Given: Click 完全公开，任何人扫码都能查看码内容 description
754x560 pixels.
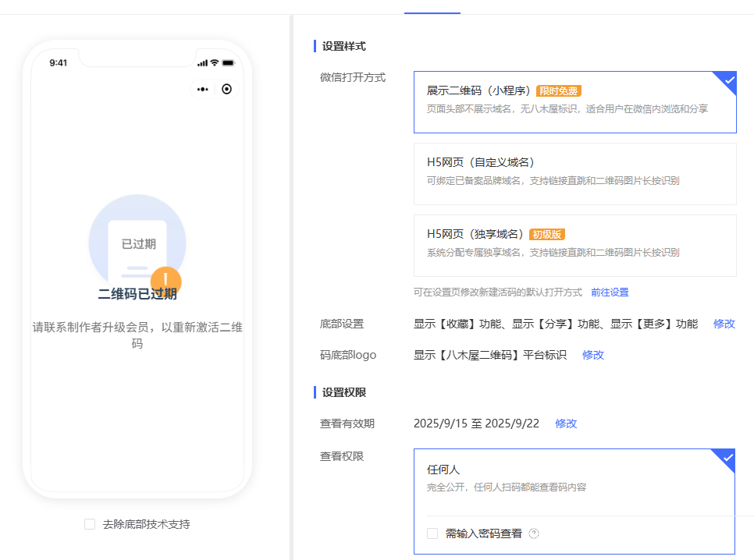Looking at the screenshot, I should (x=507, y=487).
